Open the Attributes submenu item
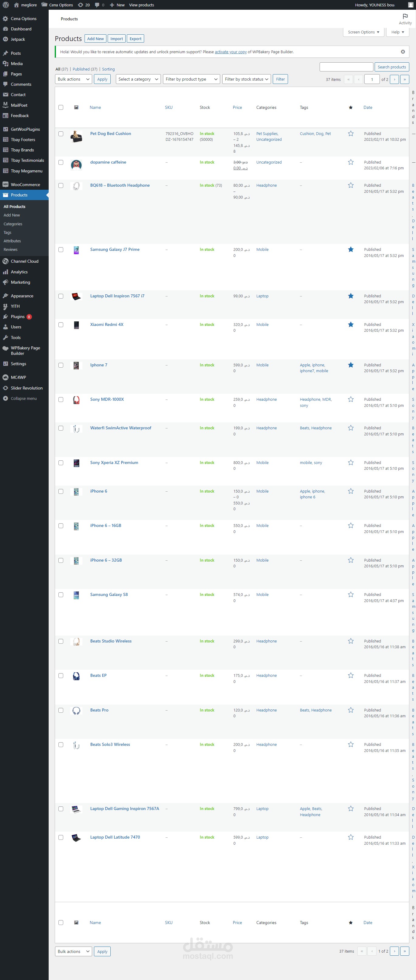The height and width of the screenshot is (980, 416). tap(12, 241)
